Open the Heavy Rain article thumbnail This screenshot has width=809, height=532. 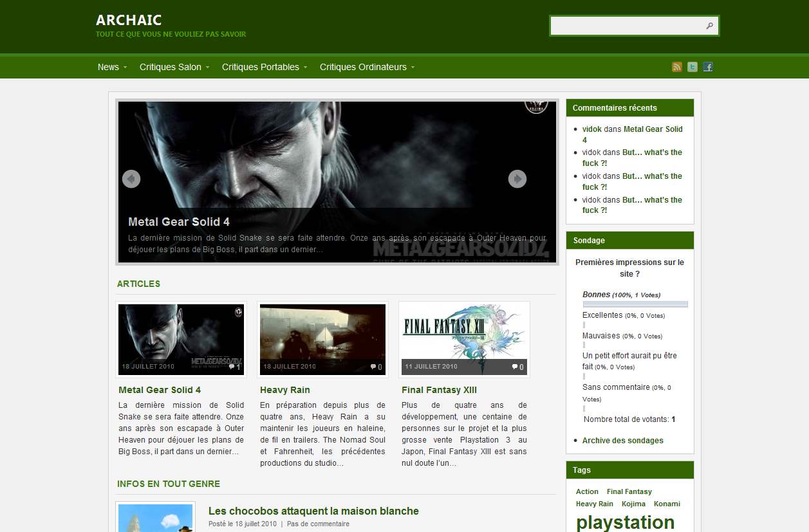click(x=322, y=340)
